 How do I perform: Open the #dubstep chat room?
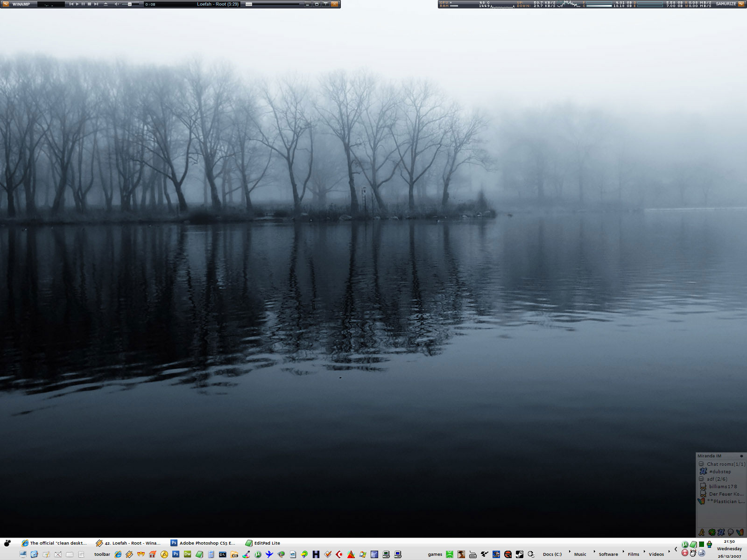[719, 471]
